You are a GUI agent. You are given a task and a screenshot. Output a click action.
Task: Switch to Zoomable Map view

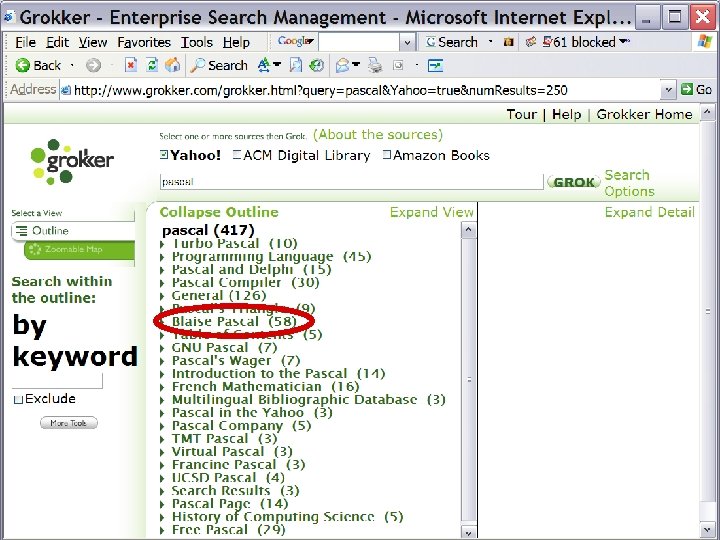click(79, 249)
